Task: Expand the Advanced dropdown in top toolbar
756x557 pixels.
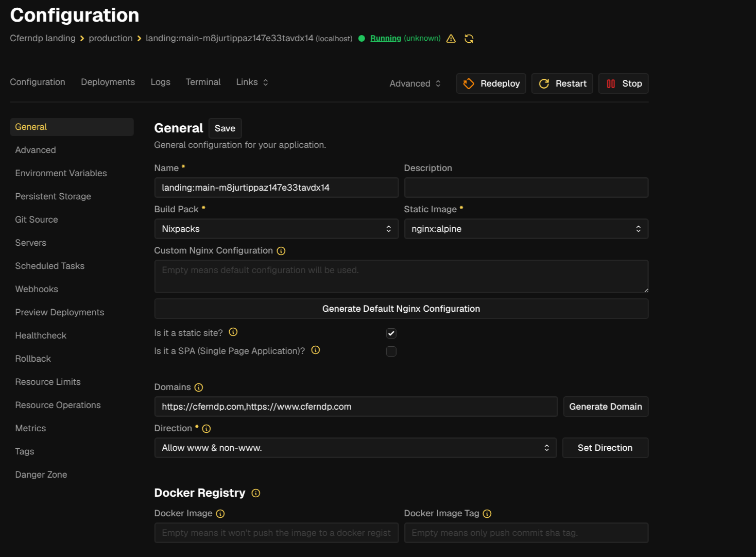Action: pos(415,83)
